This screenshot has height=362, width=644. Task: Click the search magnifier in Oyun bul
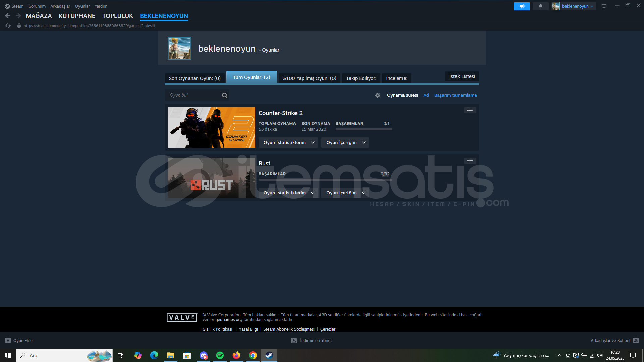tap(225, 95)
